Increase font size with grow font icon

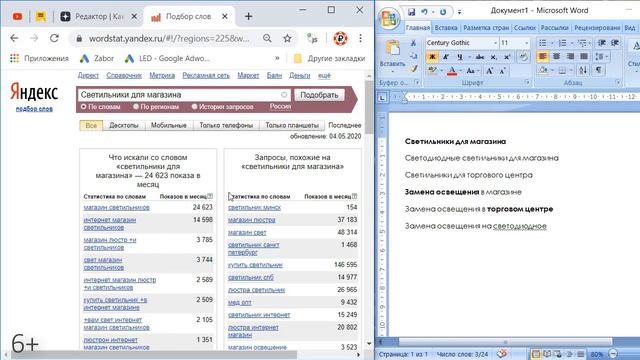[x=489, y=71]
